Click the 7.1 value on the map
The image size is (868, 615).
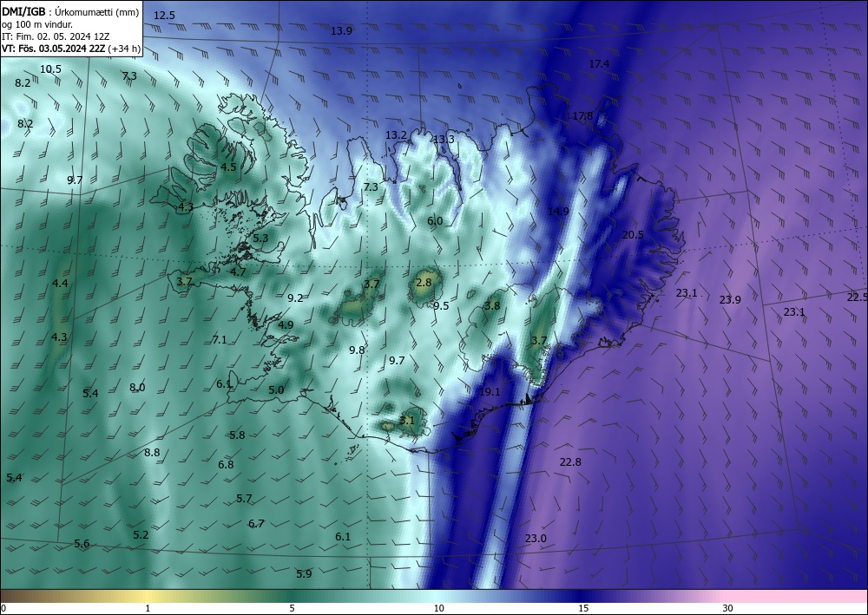(x=220, y=339)
